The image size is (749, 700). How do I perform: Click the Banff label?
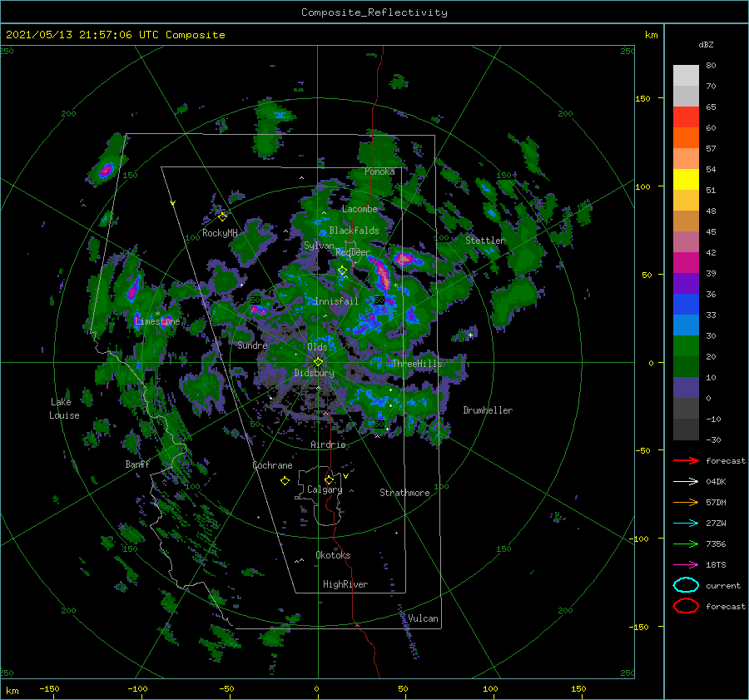[x=137, y=464]
